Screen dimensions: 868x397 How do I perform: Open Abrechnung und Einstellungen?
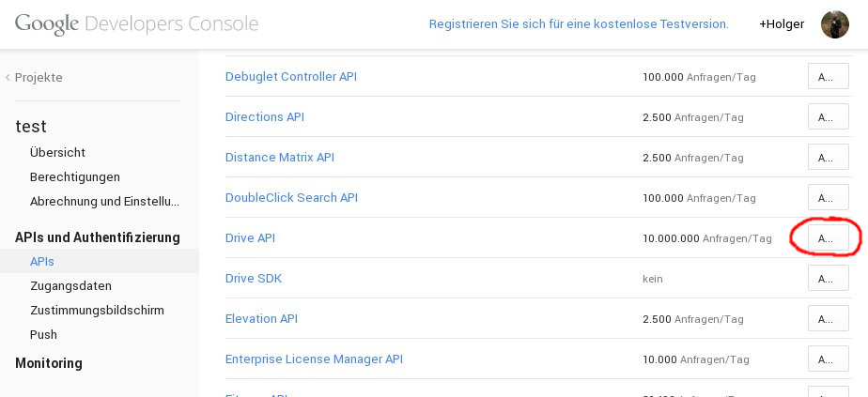(104, 202)
